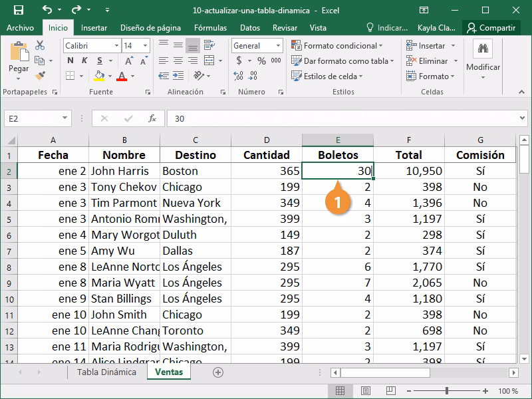Decrease indent
532x399 pixels.
click(164, 76)
